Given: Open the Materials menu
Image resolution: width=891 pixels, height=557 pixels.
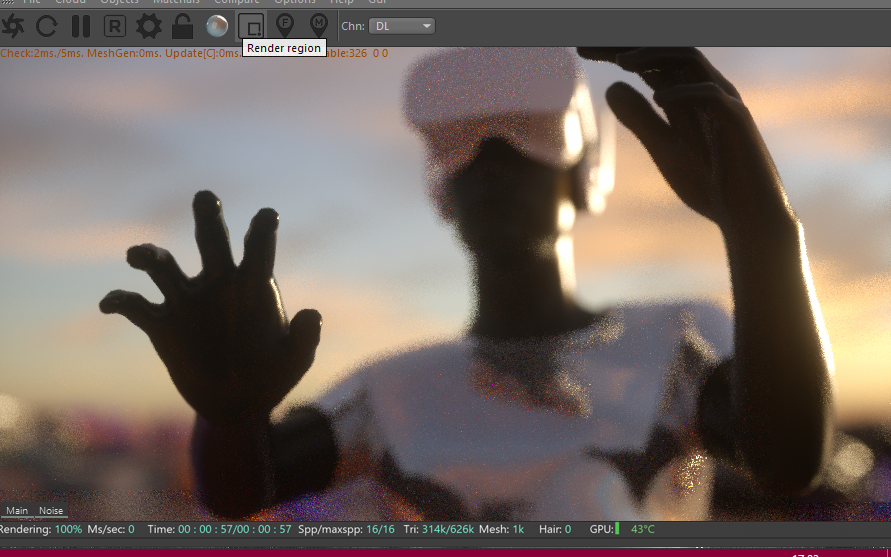Looking at the screenshot, I should point(176,2).
